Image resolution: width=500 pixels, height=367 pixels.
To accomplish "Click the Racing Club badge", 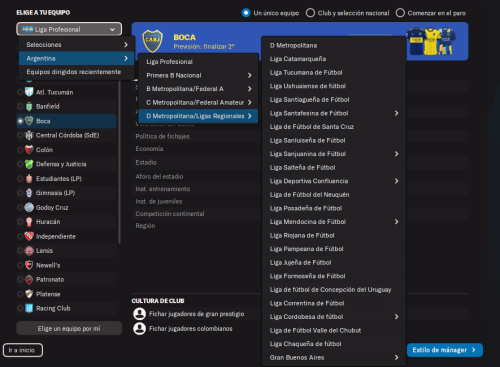I will (x=29, y=308).
